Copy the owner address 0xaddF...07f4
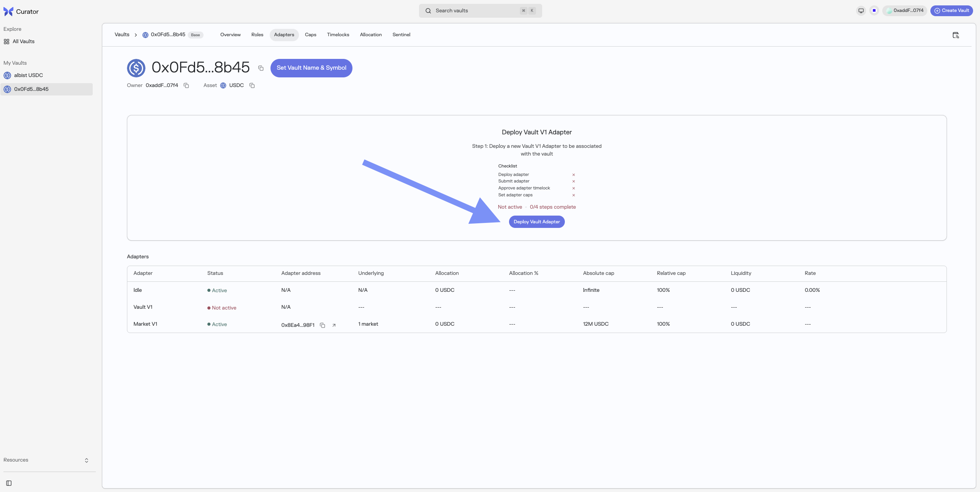 186,85
